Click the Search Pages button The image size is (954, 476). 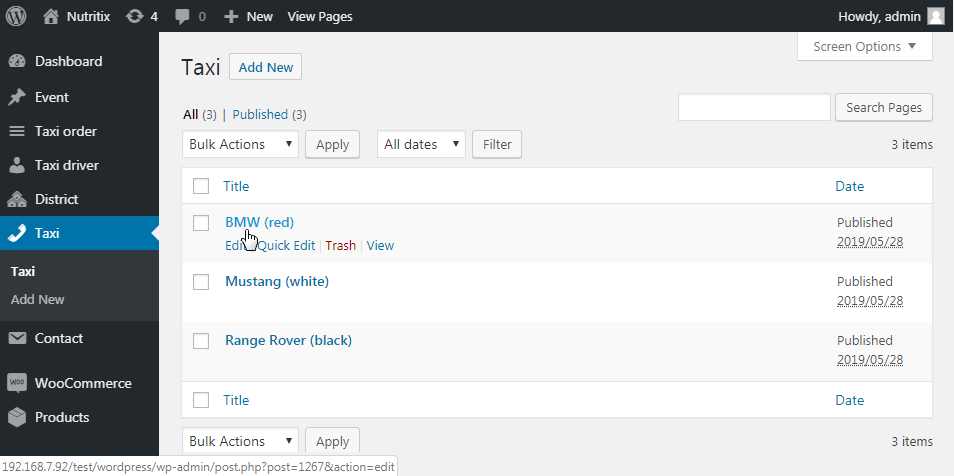(x=884, y=108)
